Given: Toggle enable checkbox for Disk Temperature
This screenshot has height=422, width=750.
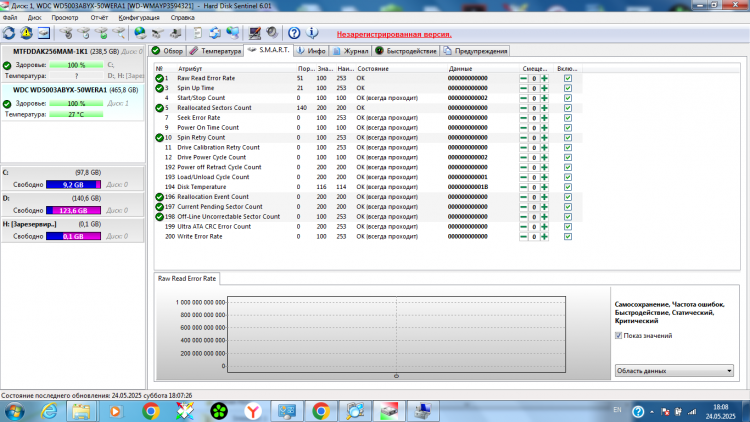Looking at the screenshot, I should tap(568, 187).
